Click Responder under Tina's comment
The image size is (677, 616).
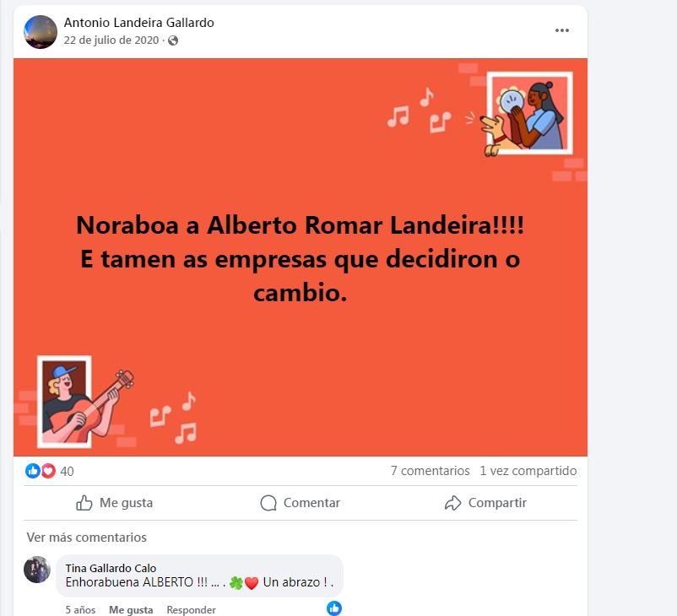point(192,609)
